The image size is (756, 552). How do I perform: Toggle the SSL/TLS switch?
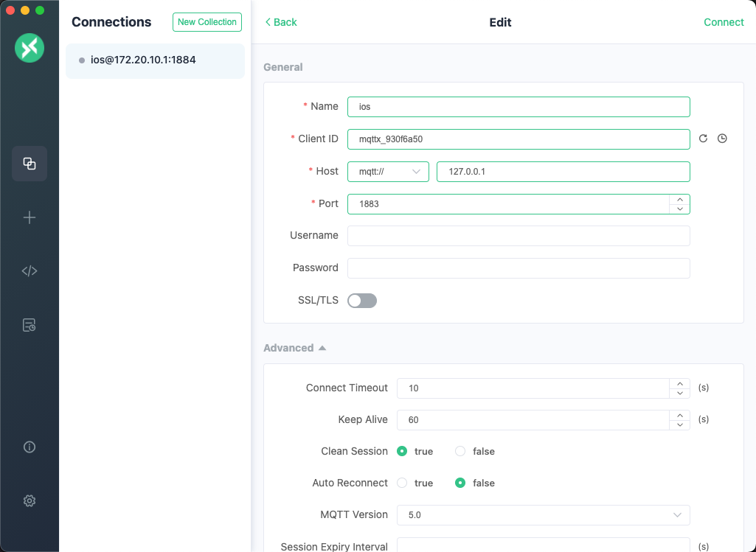click(x=362, y=301)
